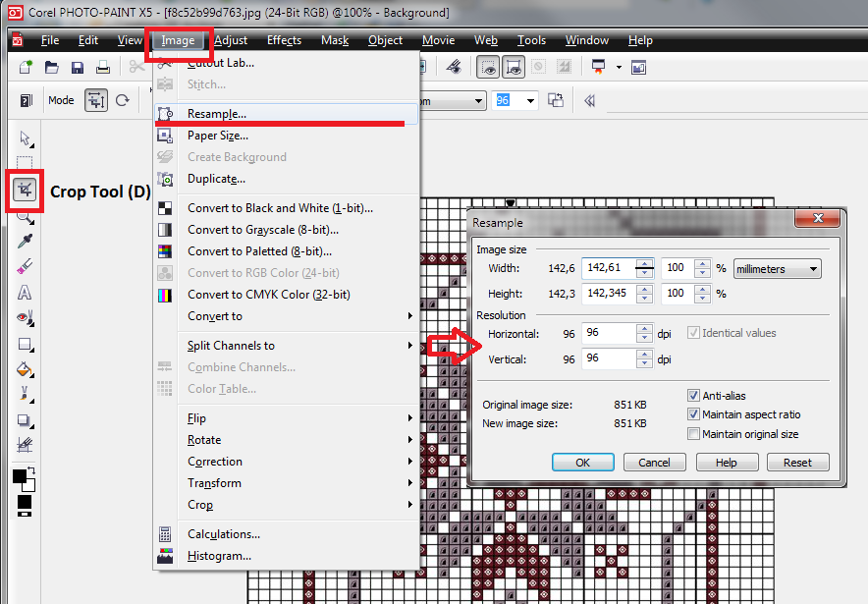The width and height of the screenshot is (868, 604).
Task: Pick the Eraser tool in the toolbox
Action: click(26, 267)
